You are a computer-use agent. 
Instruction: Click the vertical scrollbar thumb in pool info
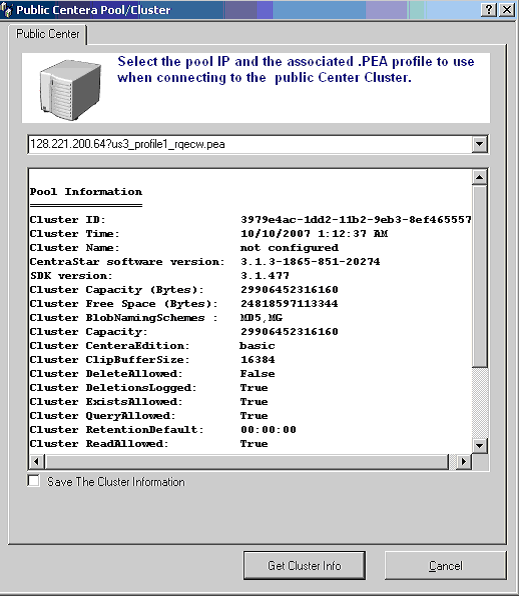[479, 276]
